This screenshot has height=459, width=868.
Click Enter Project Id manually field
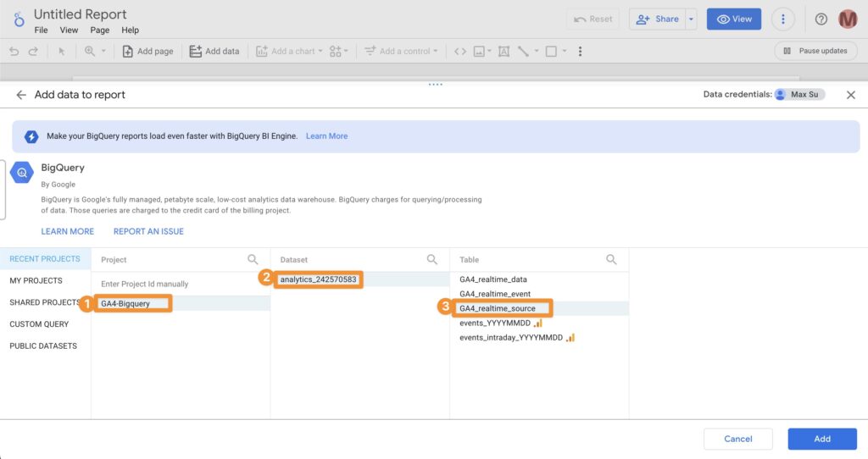pos(181,284)
